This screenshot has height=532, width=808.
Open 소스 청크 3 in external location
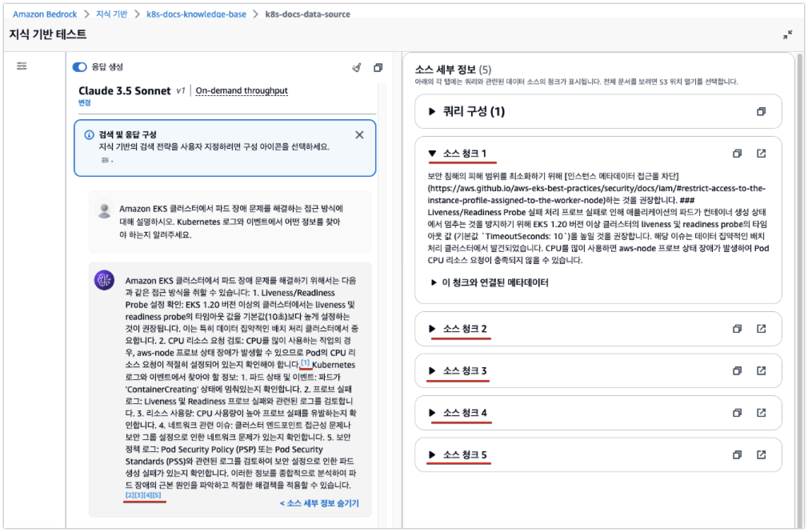[761, 370]
